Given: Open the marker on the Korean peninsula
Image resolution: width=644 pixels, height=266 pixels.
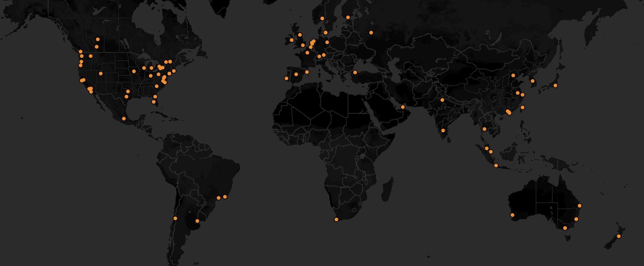Looking at the screenshot, I should 532,81.
